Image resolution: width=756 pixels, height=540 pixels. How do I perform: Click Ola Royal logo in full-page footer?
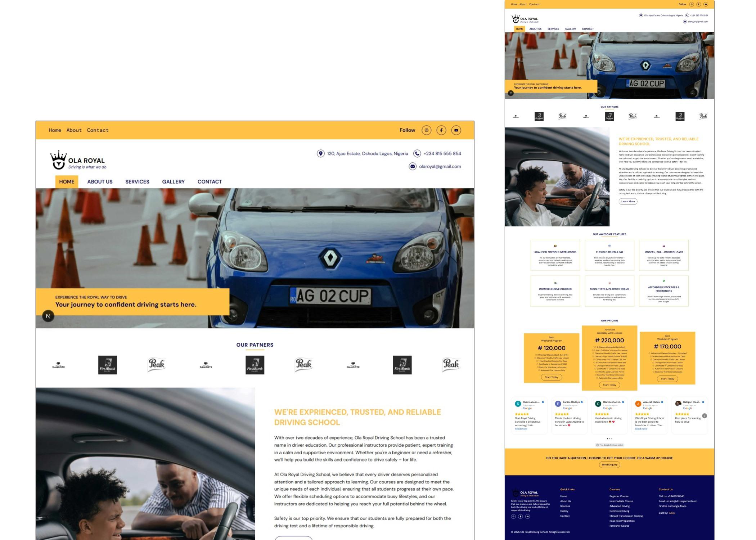pos(525,493)
